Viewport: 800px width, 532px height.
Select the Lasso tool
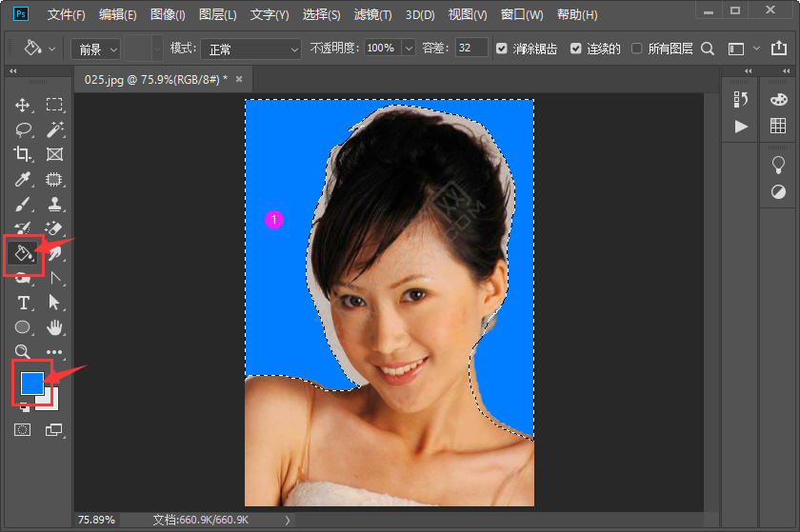23,129
